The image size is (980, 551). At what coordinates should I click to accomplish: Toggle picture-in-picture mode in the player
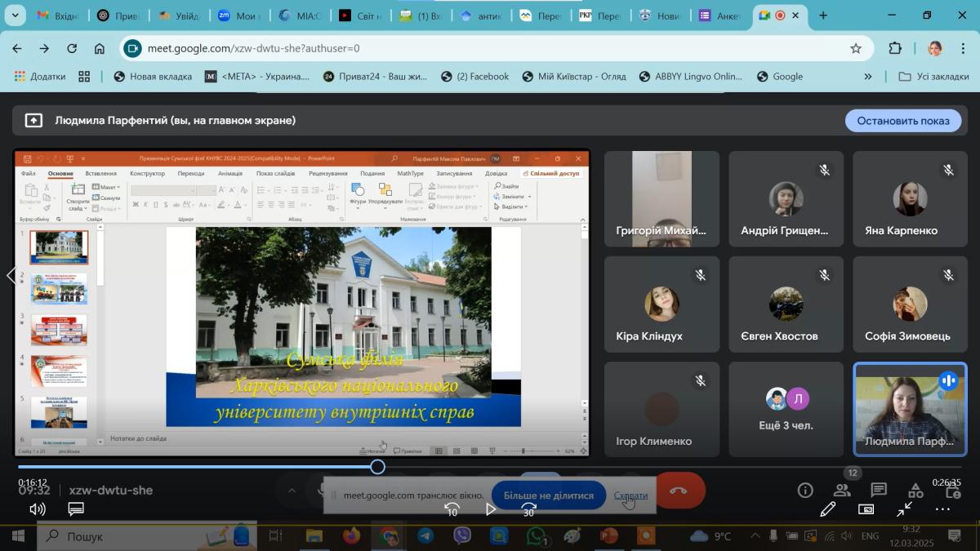point(866,509)
